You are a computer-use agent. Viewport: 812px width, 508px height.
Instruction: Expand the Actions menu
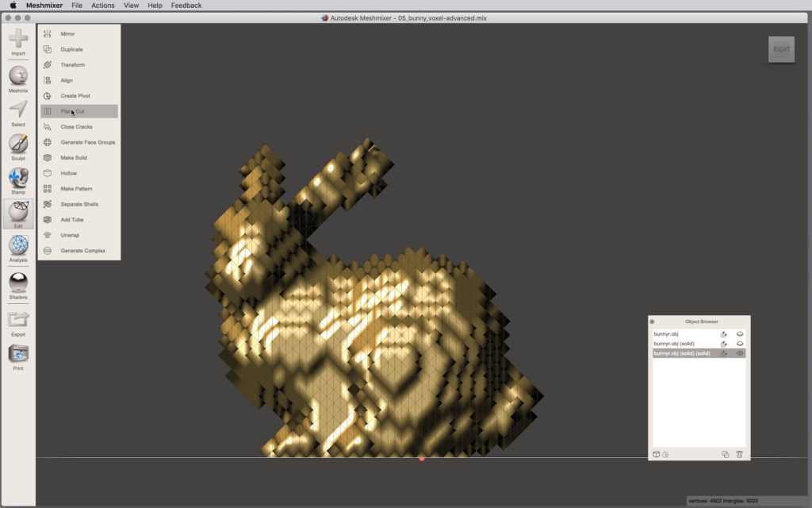102,6
